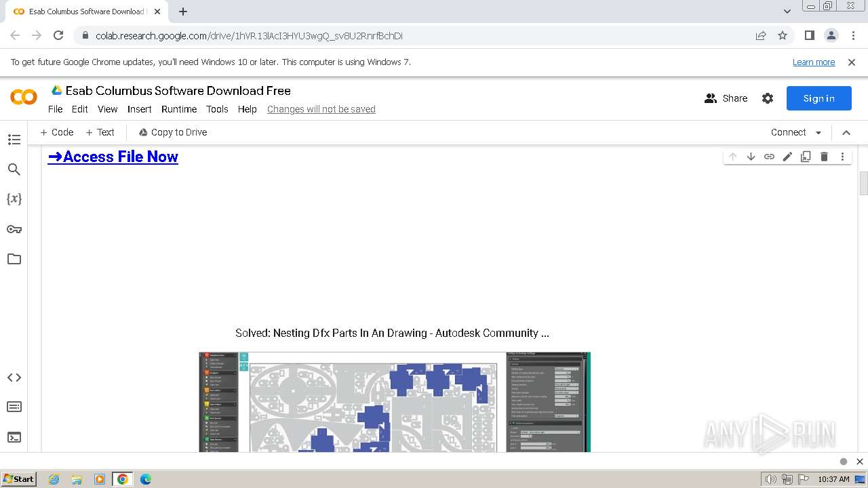Collapse the header chevron toggle
868x488 pixels.
pos(846,133)
